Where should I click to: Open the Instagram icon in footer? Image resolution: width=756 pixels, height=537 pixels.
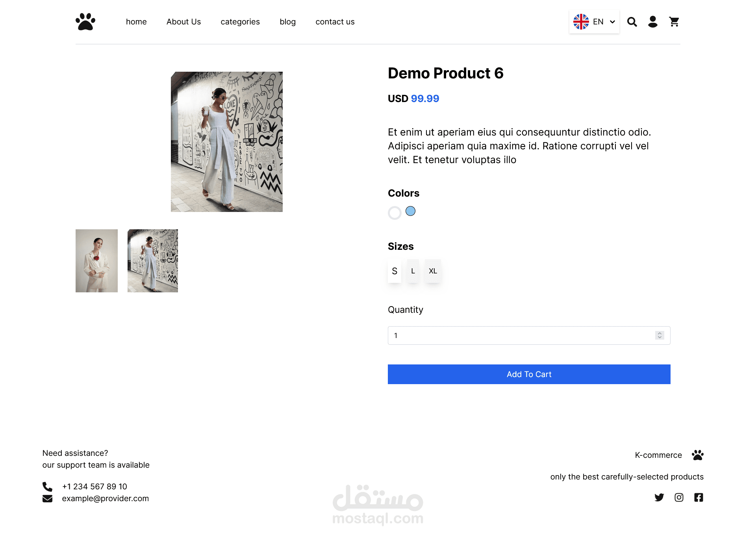[x=679, y=497]
